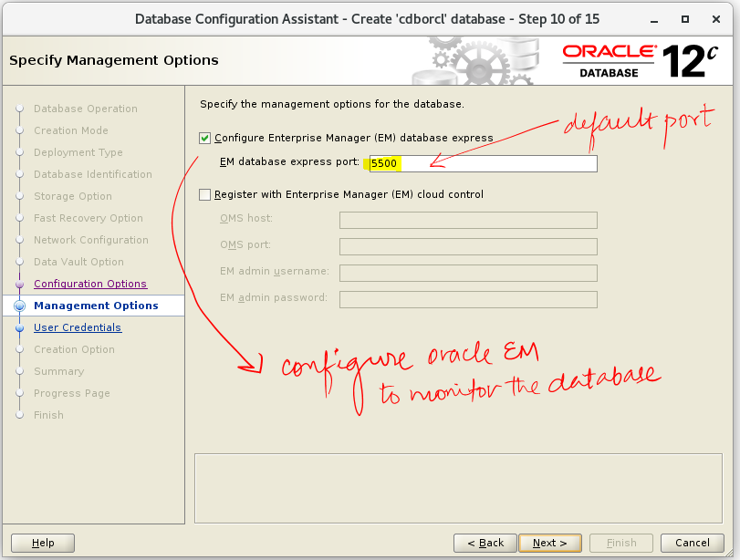Click the Finish step label in sidebar

pos(48,415)
